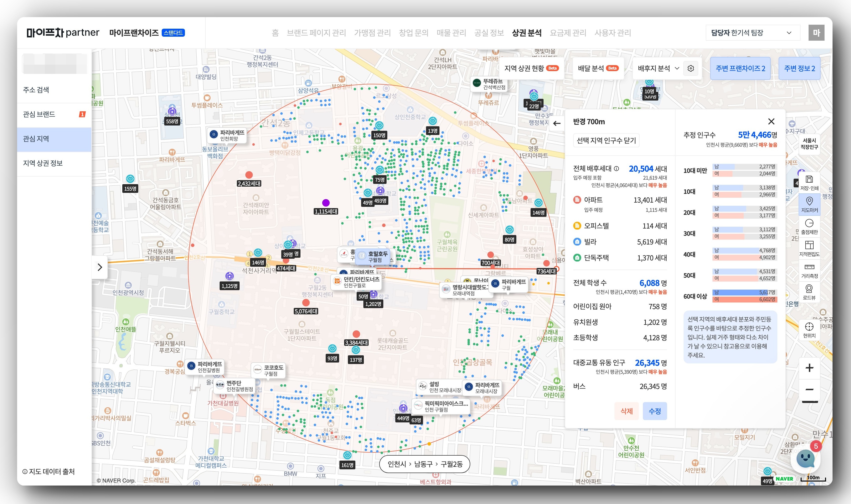The image size is (851, 504).
Task: Open the 지도 데이터 출처 link
Action: [x=48, y=471]
